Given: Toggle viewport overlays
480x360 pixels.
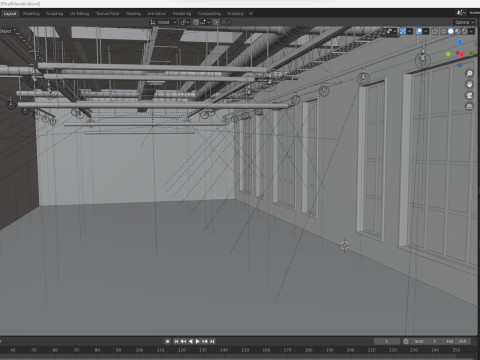Looking at the screenshot, I should (x=419, y=31).
